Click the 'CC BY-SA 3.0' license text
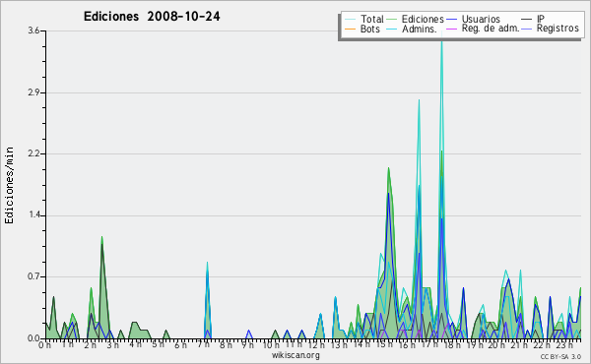The height and width of the screenshot is (364, 591). pos(560,356)
